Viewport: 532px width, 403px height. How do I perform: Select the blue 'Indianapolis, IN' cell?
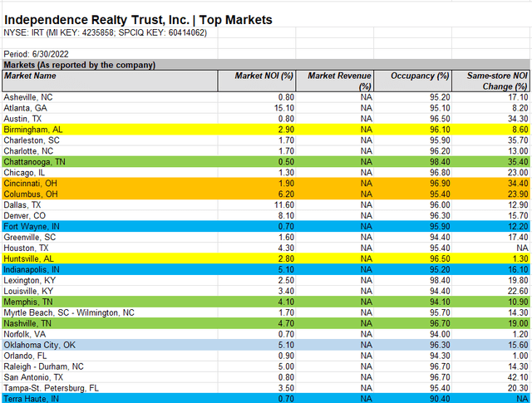110,270
